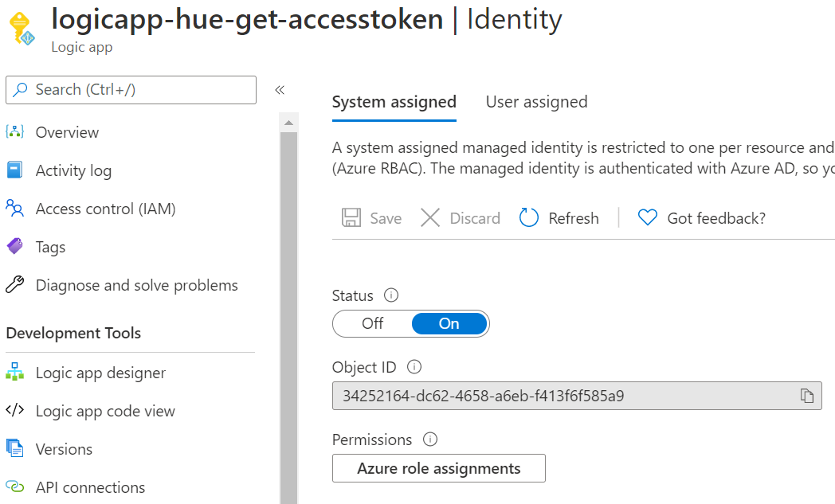Click the search magnifier icon
Screen dimensions: 835x504
tap(20, 89)
